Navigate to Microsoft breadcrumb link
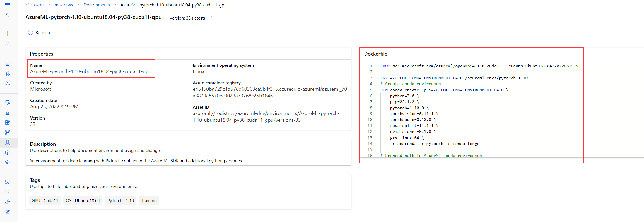Image resolution: width=644 pixels, height=222 pixels. 35,5
